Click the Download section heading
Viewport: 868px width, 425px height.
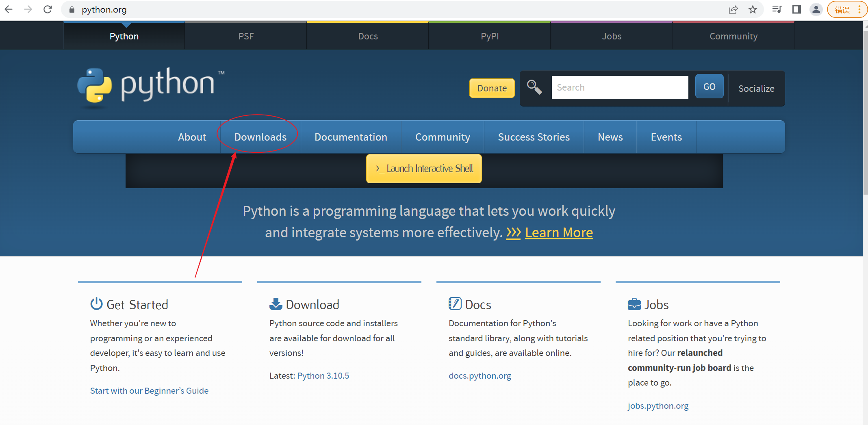click(312, 304)
